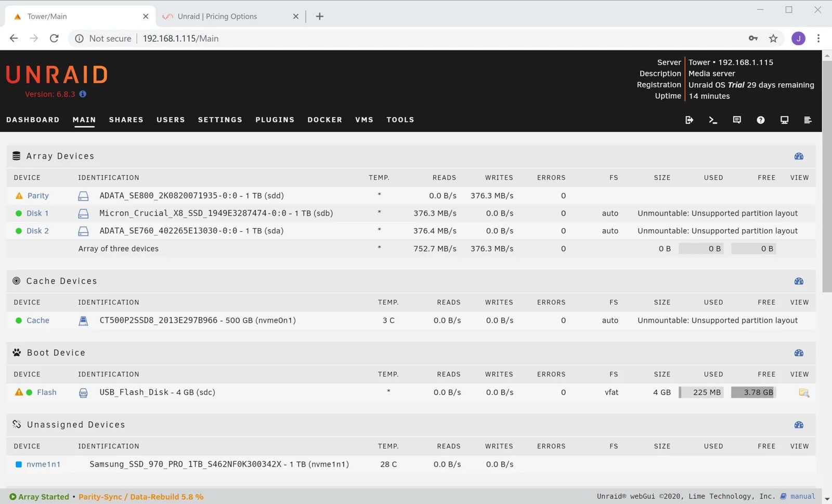Viewport: 832px width, 504px height.
Task: Click the orange warning indicator beside Parity
Action: click(x=19, y=195)
